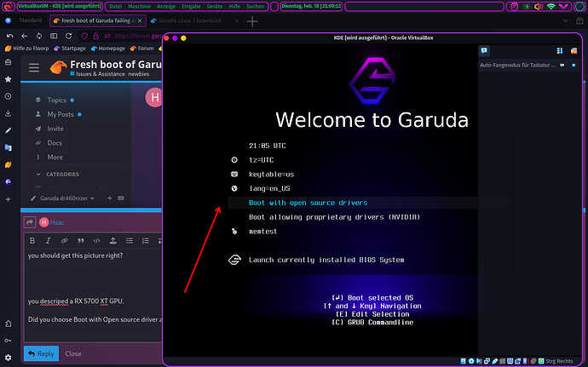588x367 pixels.
Task: Expand the system tray chevron arrow
Action: 563,6
